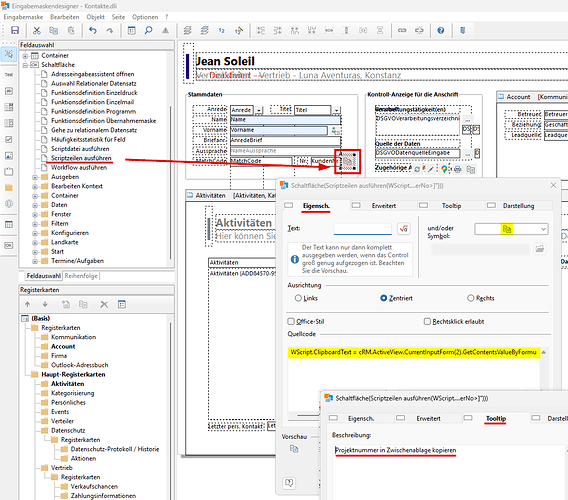Click the Text input field in Eigensch. tab
This screenshot has width=568, height=500.
[363, 229]
